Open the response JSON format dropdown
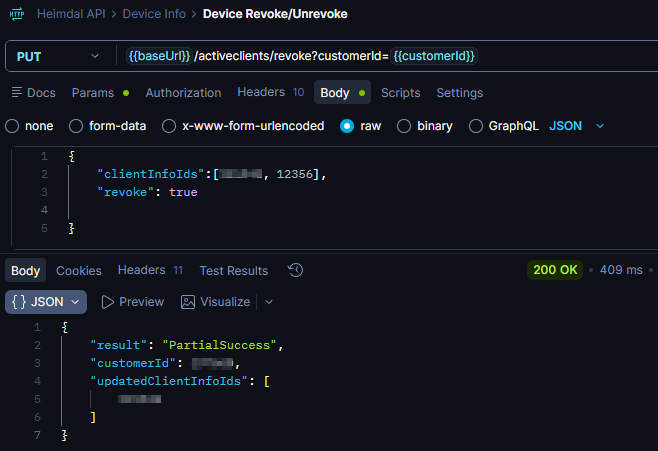The height and width of the screenshot is (451, 658). coord(46,302)
